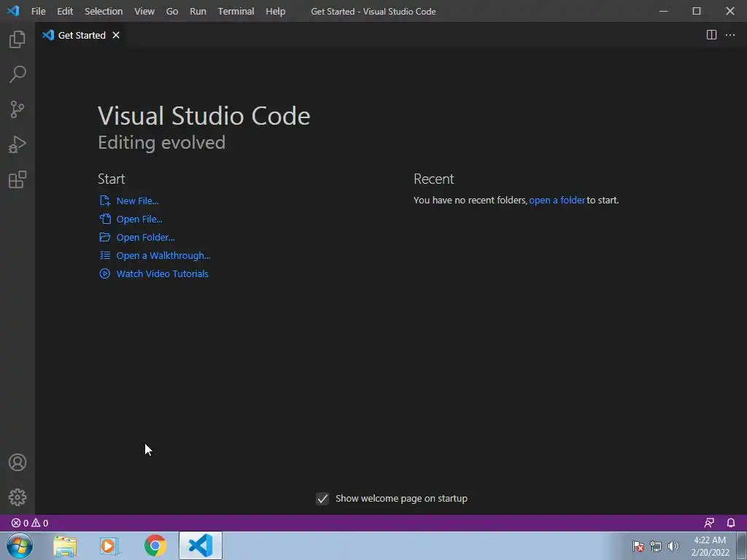
Task: Click the split editor right icon
Action: tap(711, 35)
